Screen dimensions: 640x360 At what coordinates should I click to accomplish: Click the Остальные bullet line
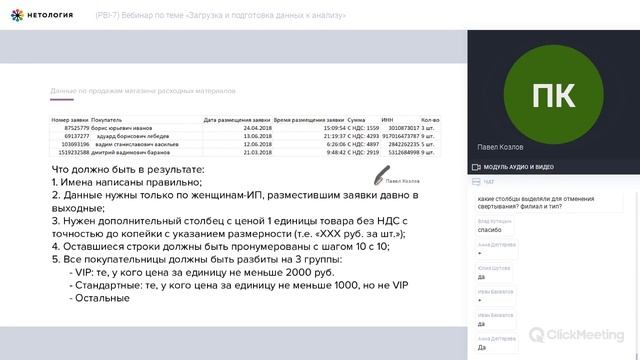(100, 298)
